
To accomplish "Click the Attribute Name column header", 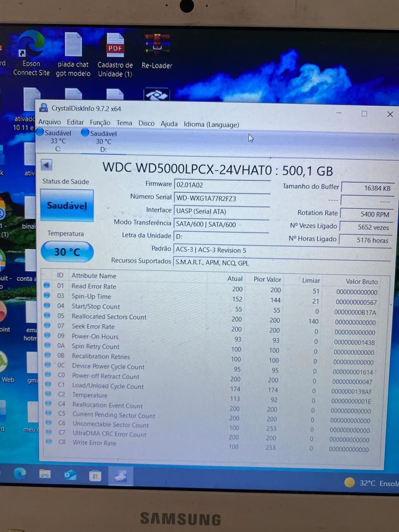I will tap(94, 276).
